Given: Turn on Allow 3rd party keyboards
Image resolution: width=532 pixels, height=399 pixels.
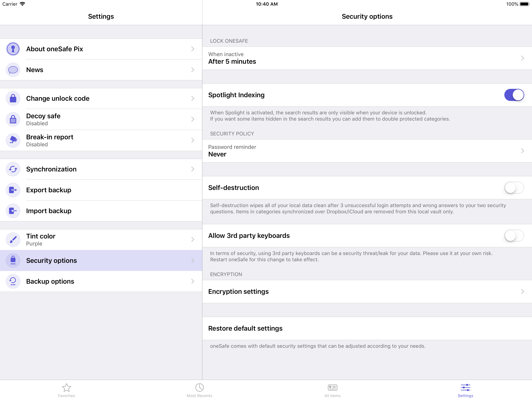Looking at the screenshot, I should tap(514, 236).
